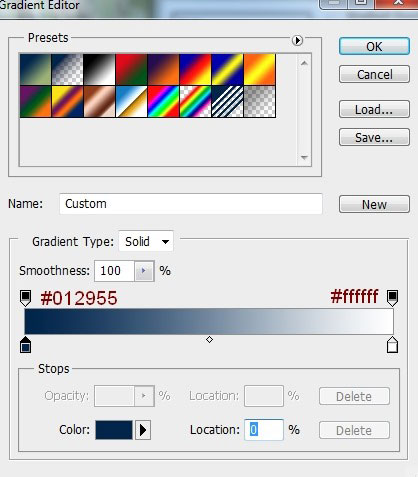Select the violet, green, orange gradient preset
Image resolution: width=418 pixels, height=477 pixels.
click(35, 102)
